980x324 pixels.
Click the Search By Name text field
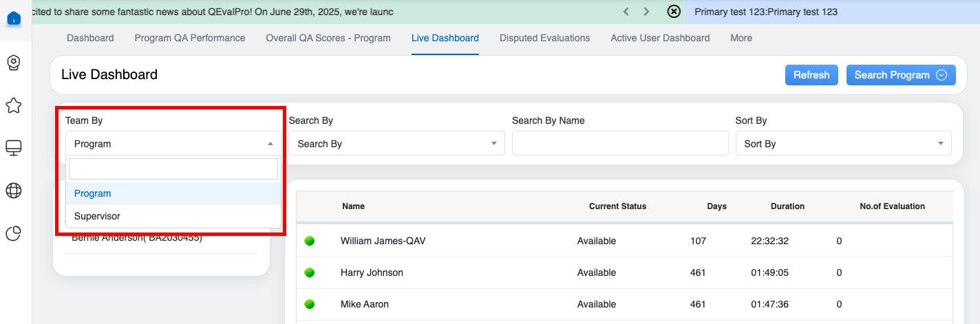pyautogui.click(x=620, y=144)
